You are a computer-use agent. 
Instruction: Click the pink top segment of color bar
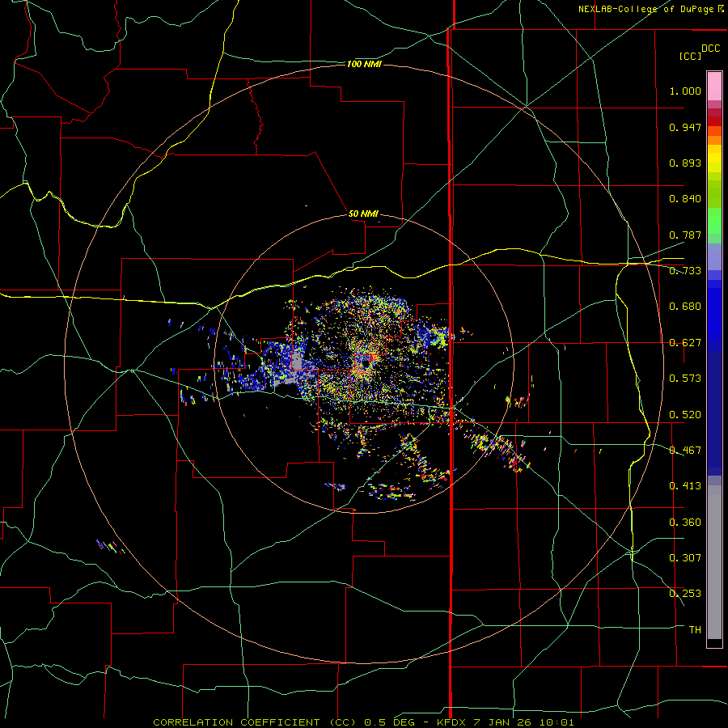(714, 87)
